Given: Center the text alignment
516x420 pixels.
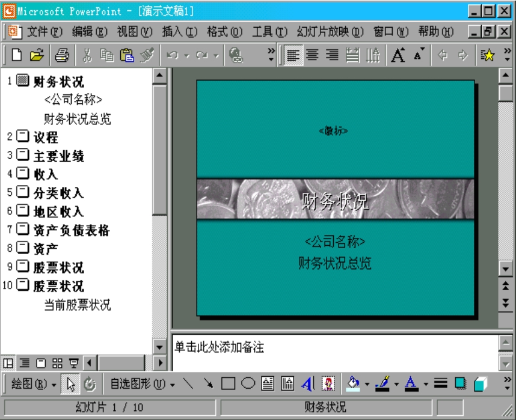Looking at the screenshot, I should 312,55.
